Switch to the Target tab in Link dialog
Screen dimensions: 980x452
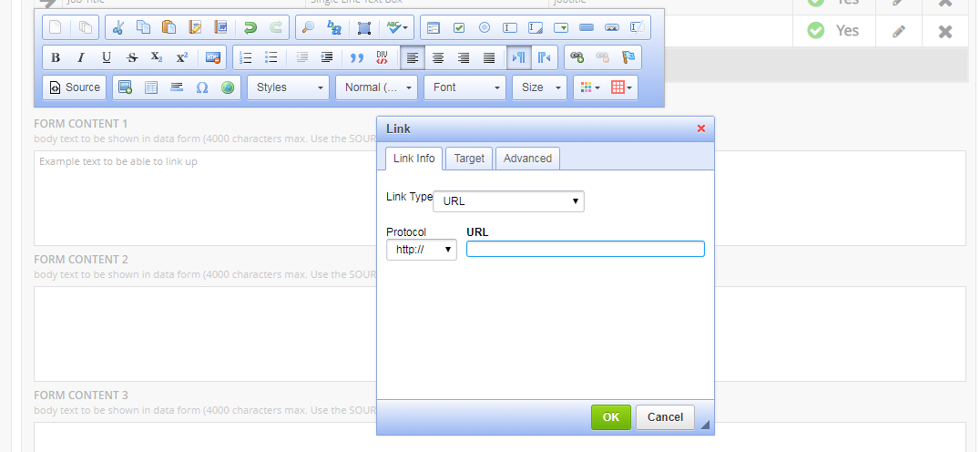pyautogui.click(x=469, y=159)
